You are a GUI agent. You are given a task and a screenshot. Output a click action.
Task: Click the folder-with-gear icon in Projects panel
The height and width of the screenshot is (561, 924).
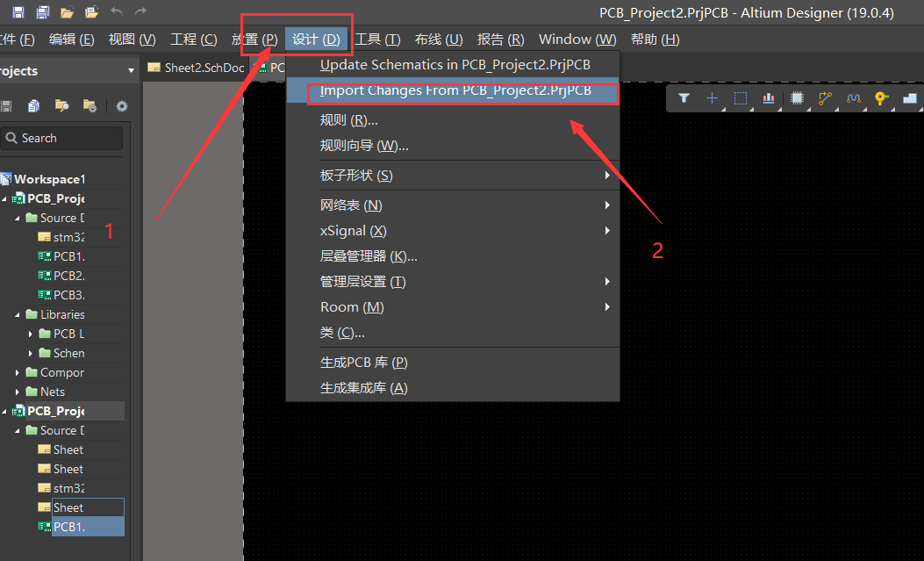point(90,106)
